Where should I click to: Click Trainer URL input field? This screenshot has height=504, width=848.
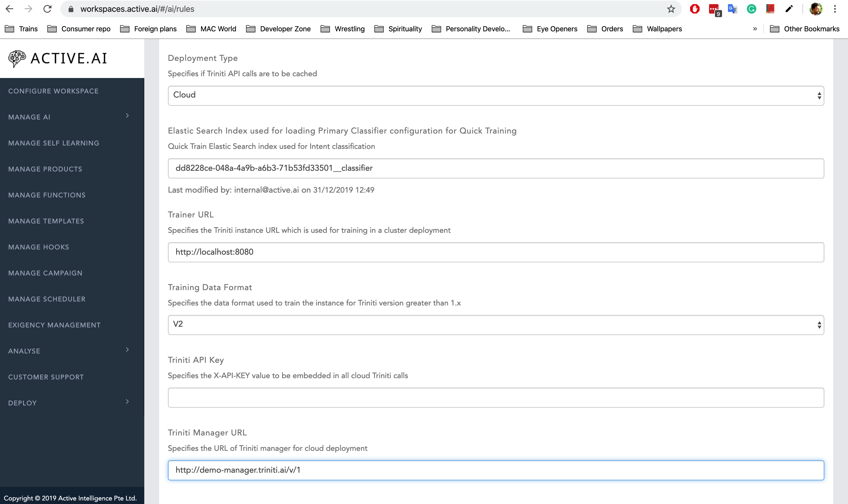coord(496,251)
